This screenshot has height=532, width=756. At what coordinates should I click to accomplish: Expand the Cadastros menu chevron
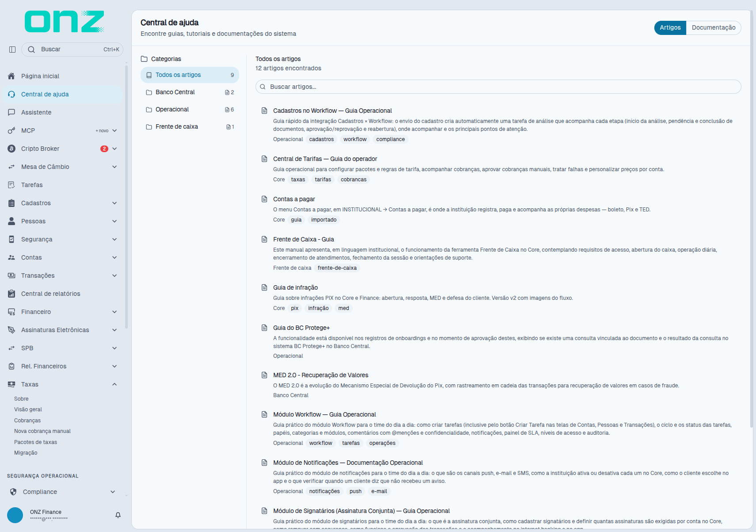[x=115, y=203]
